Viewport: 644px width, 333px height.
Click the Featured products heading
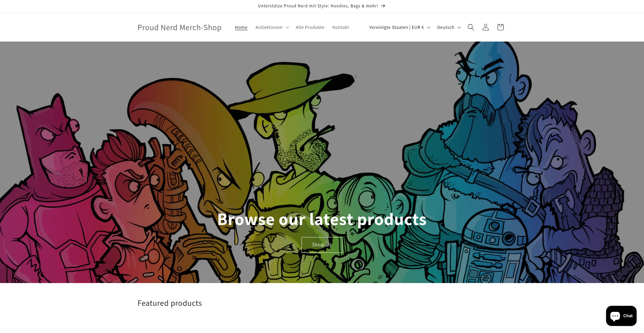click(x=170, y=303)
